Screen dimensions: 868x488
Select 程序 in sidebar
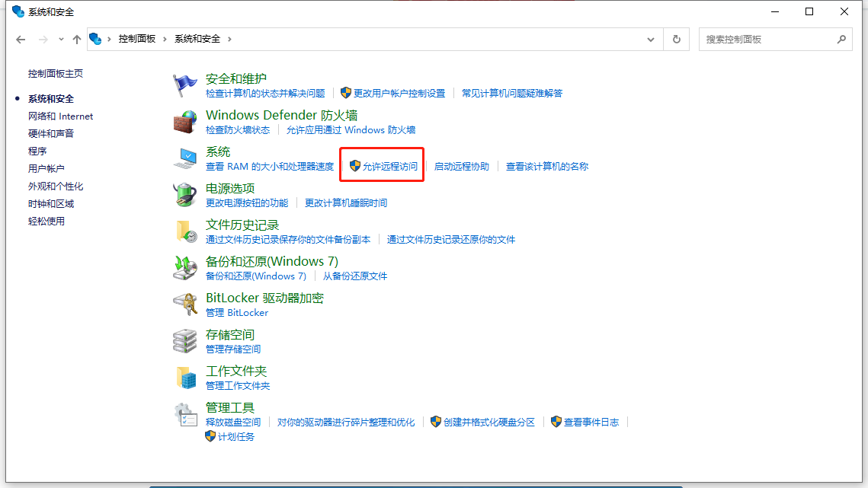37,151
